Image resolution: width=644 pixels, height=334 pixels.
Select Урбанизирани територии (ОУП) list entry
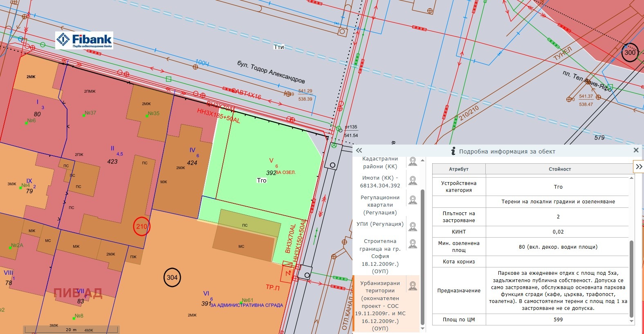pos(380,305)
